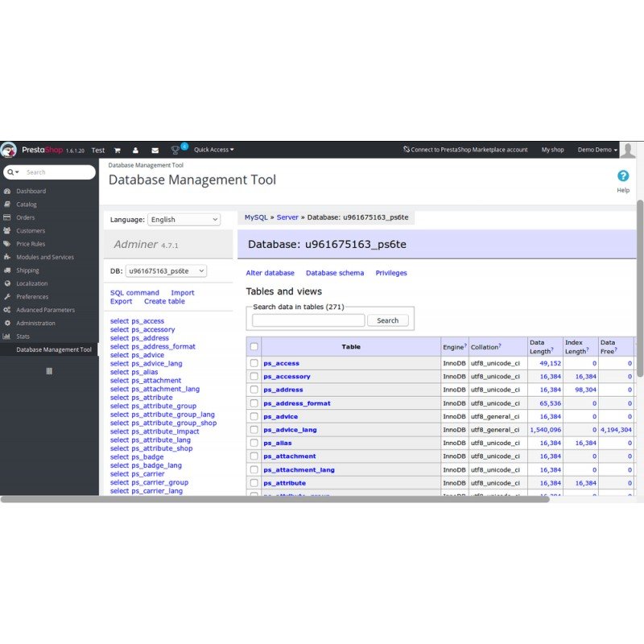Toggle the select-all tables checkbox
The height and width of the screenshot is (644, 644).
(254, 347)
